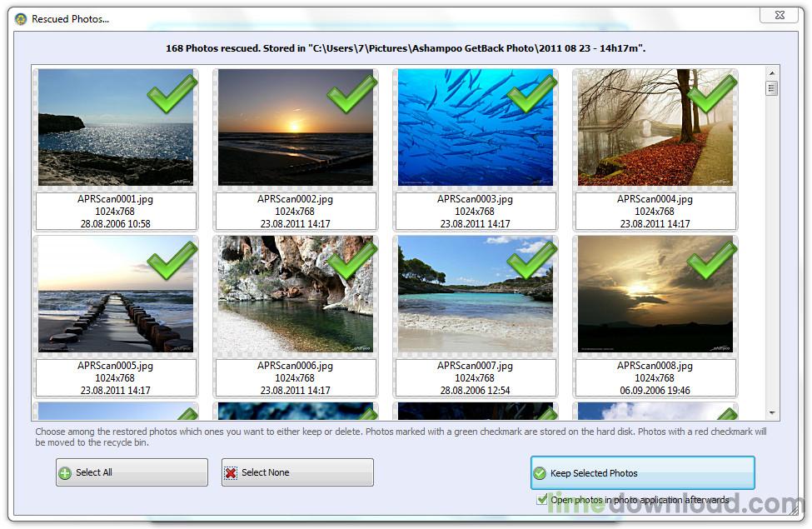Toggle the checkmark on the APRScan0008.jpg sunset photo

(x=712, y=260)
